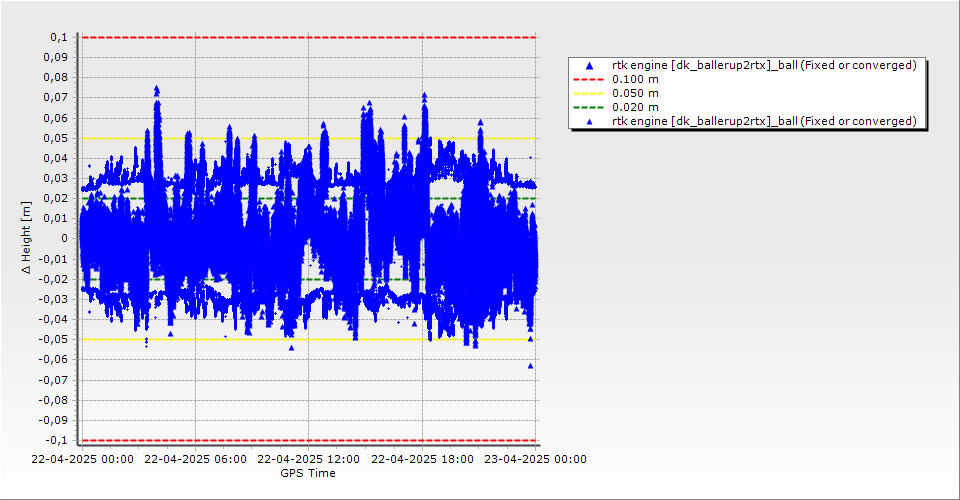Click the 22-04-2025 12:00 axis label

coord(309,459)
